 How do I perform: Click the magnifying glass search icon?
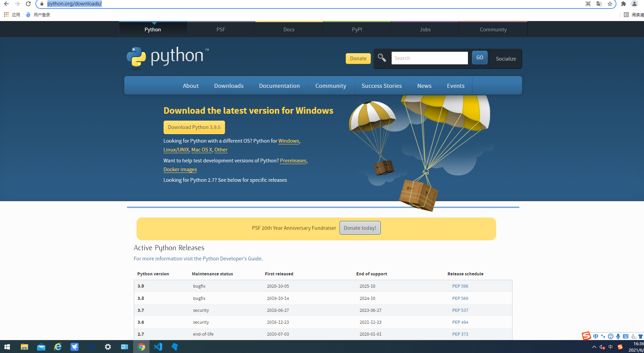pyautogui.click(x=382, y=58)
